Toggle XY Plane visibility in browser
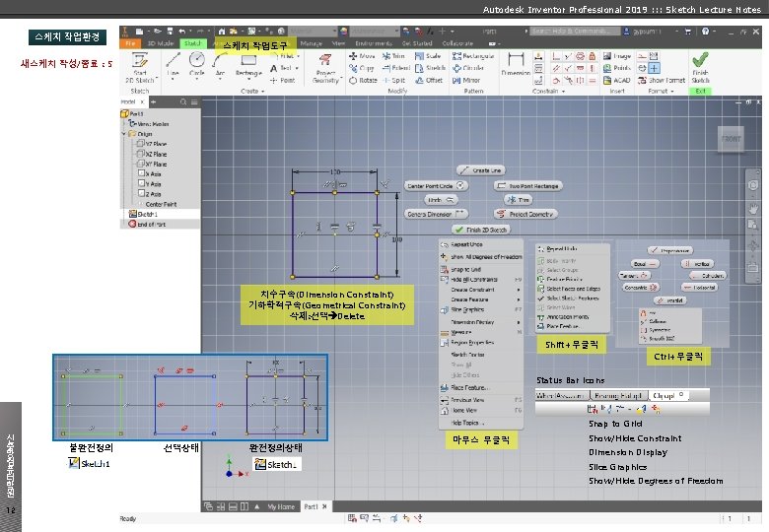769x532 pixels. click(152, 165)
